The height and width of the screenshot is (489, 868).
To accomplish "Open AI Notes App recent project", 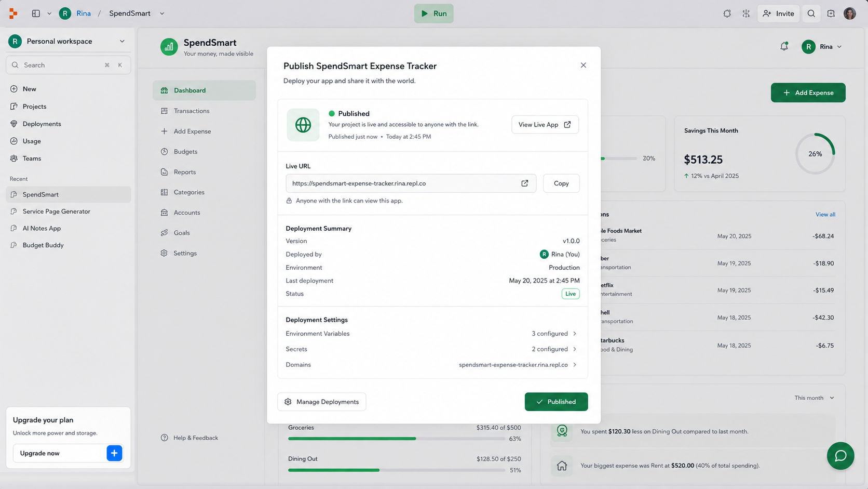I will point(68,228).
